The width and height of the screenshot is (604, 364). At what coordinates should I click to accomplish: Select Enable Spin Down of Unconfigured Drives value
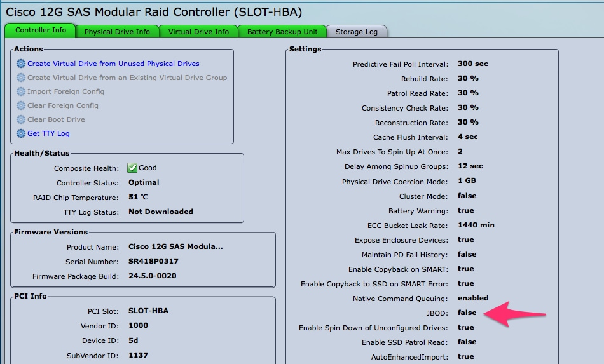465,327
